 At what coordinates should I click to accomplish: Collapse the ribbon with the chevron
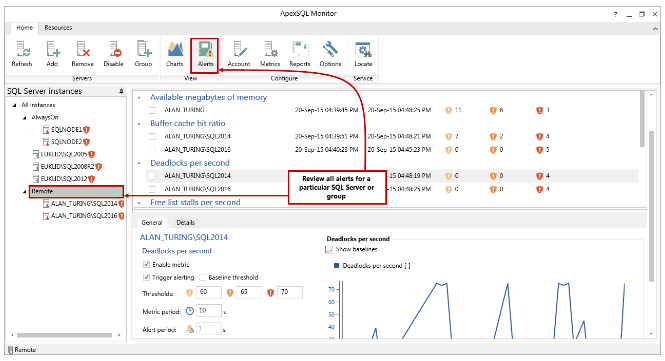coord(655,28)
